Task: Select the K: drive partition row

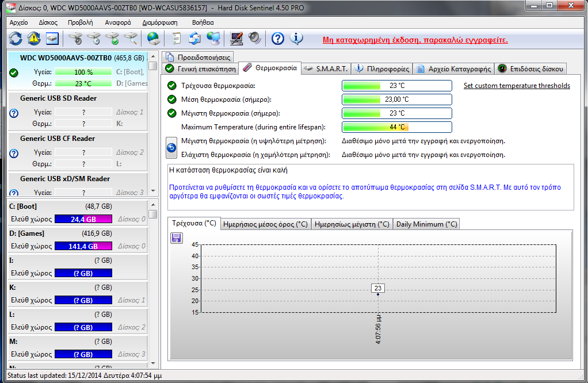Action: [78, 293]
